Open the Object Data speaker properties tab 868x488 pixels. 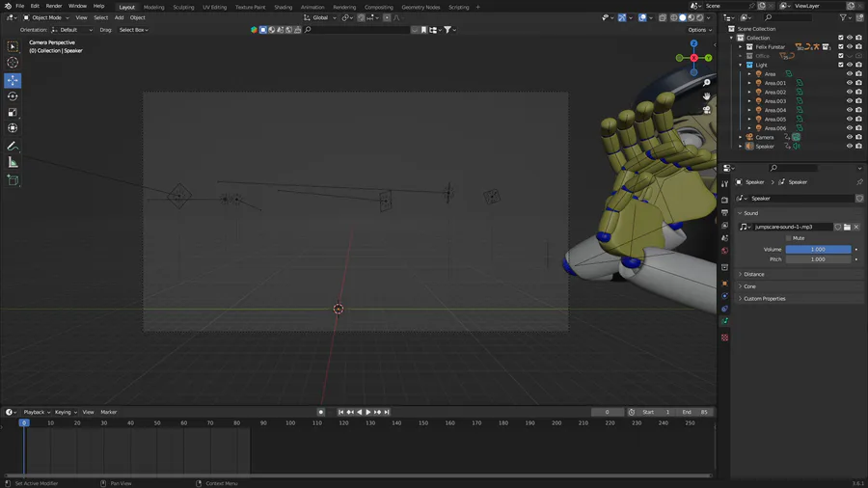point(724,321)
